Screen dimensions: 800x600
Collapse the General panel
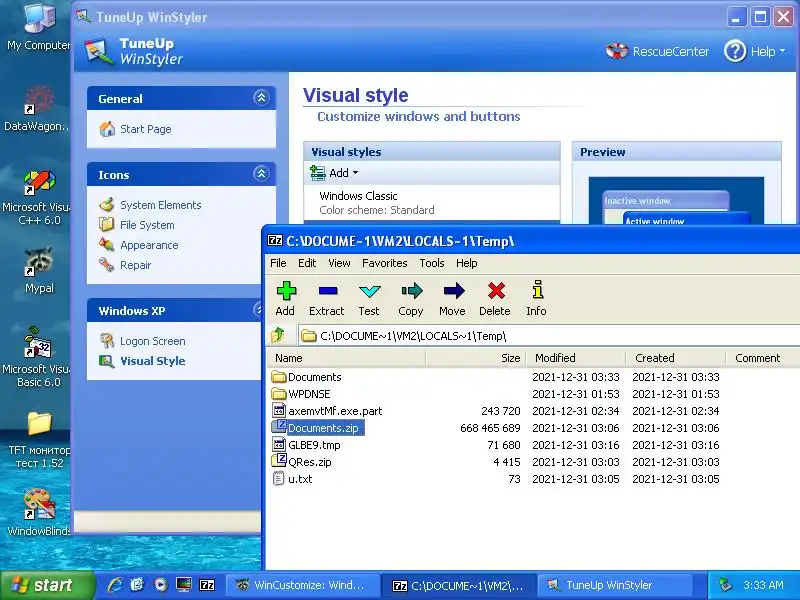[261, 98]
